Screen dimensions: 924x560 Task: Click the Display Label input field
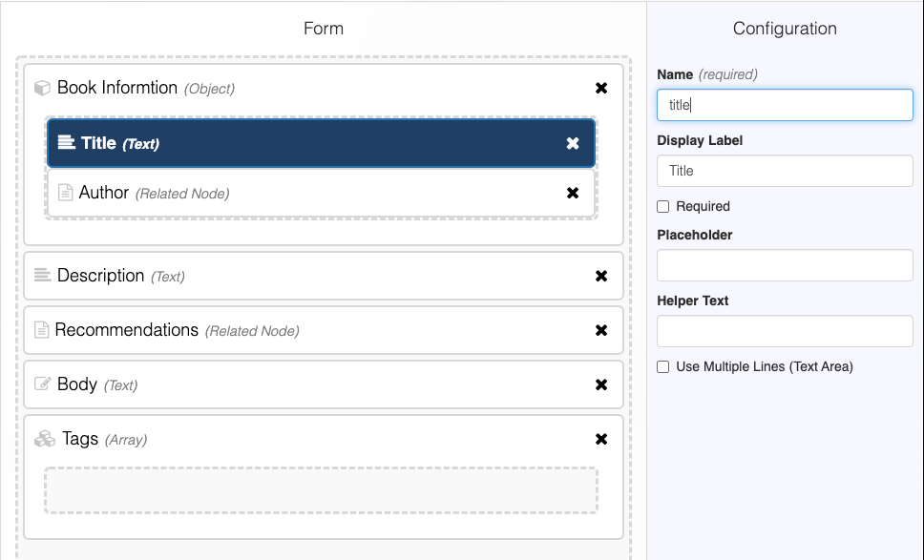tap(785, 171)
